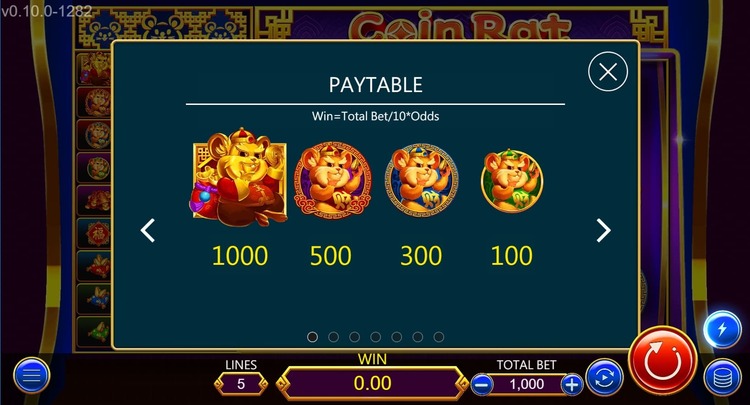Image resolution: width=750 pixels, height=405 pixels.
Task: Click the green rat 100 symbol
Action: point(512,181)
